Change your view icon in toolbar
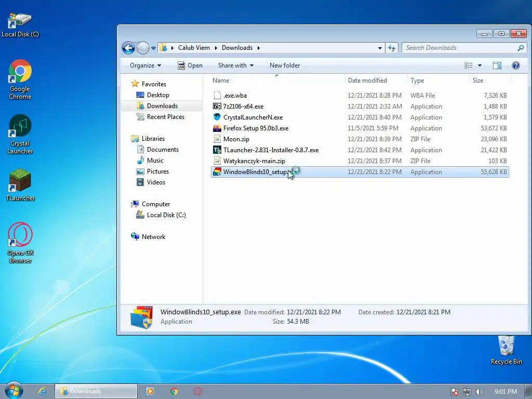The width and height of the screenshot is (532, 399). (x=469, y=65)
